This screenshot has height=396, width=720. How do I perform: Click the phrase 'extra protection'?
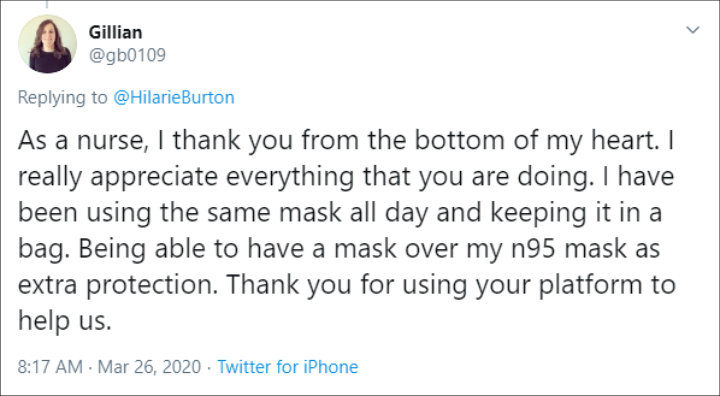click(x=117, y=285)
